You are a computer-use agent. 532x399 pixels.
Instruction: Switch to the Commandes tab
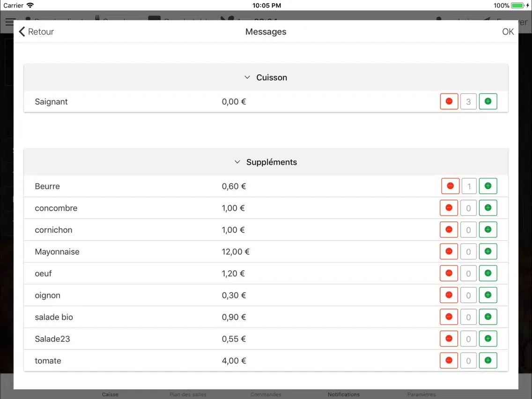[266, 394]
